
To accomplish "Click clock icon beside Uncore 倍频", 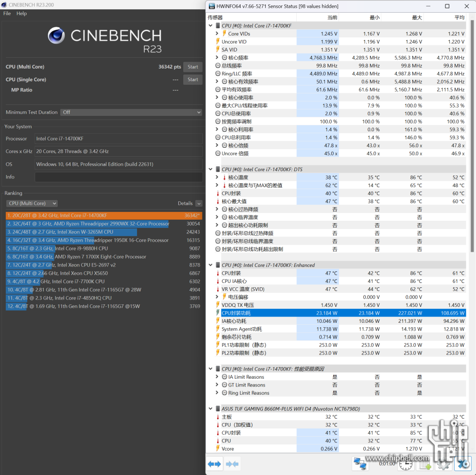I will 218,153.
